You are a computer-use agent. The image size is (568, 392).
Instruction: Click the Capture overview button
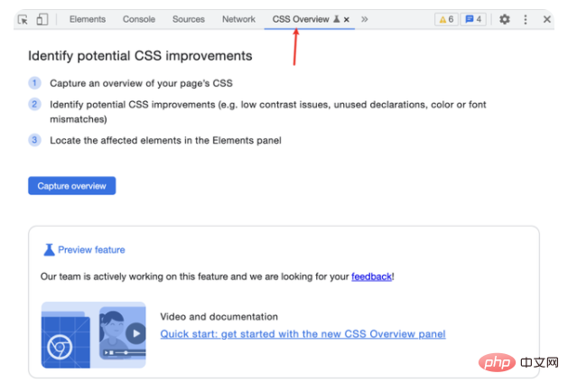[71, 186]
